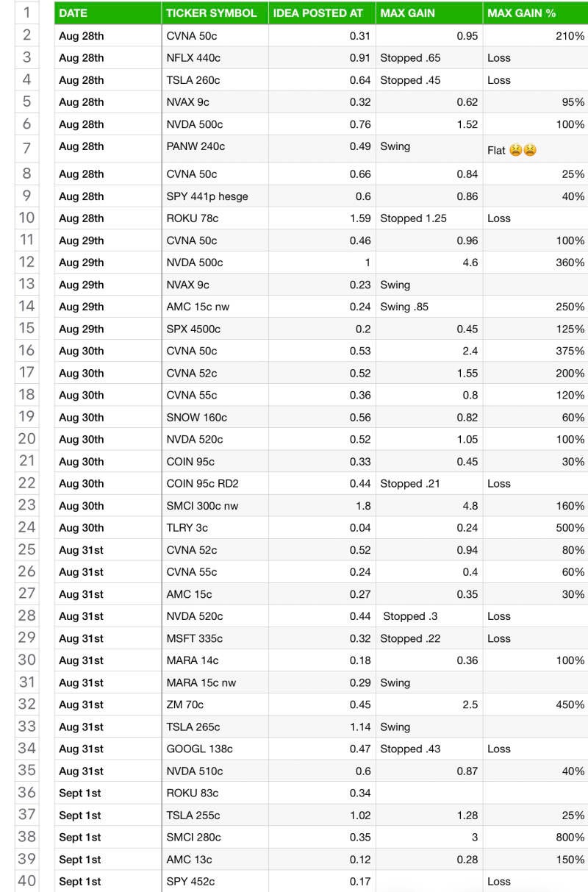Select the MAX GAIN % header cell

[534, 13]
